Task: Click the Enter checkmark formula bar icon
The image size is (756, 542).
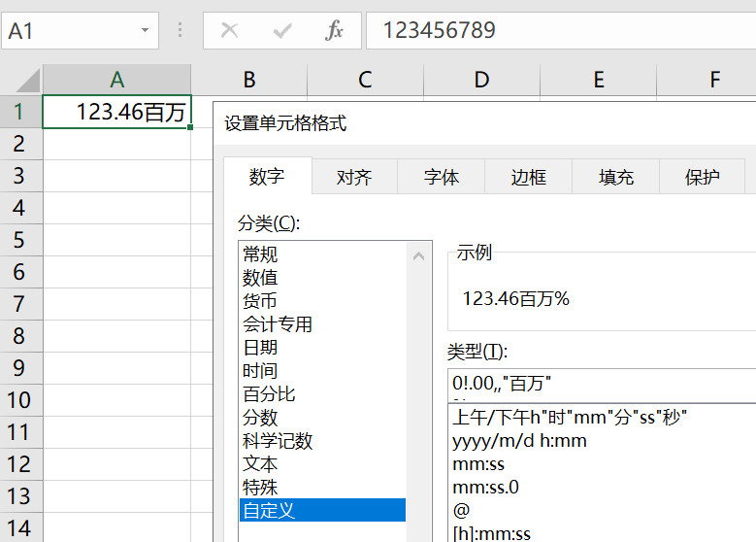Action: (282, 30)
